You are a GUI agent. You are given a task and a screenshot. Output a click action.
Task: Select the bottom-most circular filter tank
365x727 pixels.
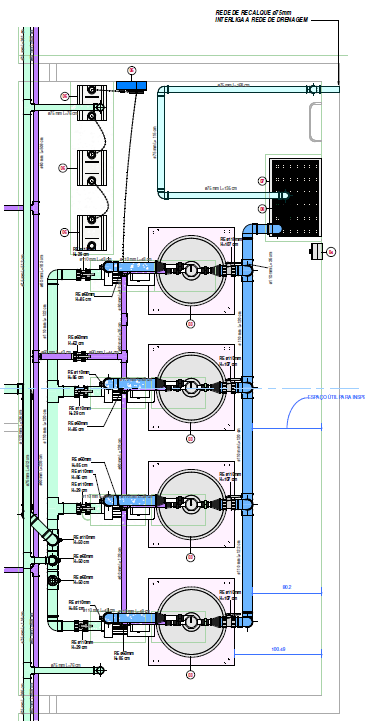[x=191, y=621]
